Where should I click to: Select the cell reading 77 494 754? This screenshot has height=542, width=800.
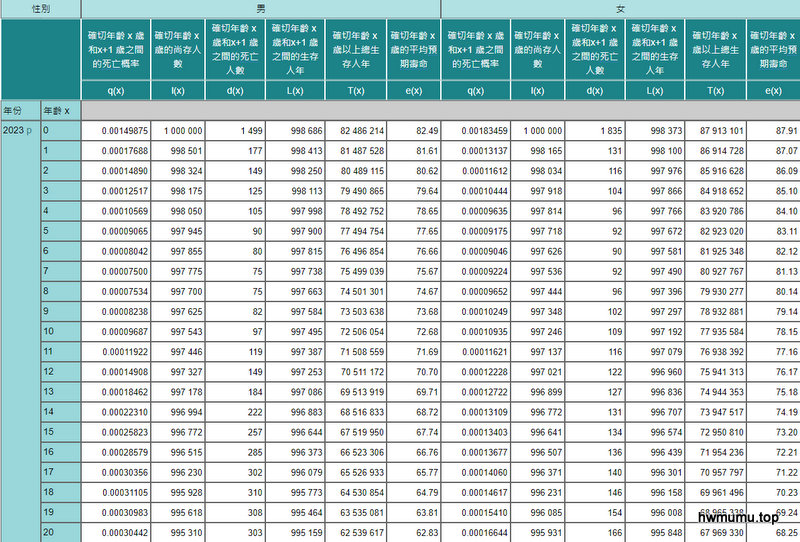(x=356, y=231)
